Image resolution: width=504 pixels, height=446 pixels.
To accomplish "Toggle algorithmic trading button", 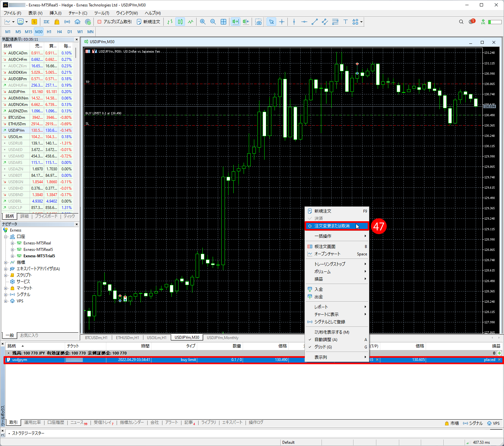I will 115,22.
